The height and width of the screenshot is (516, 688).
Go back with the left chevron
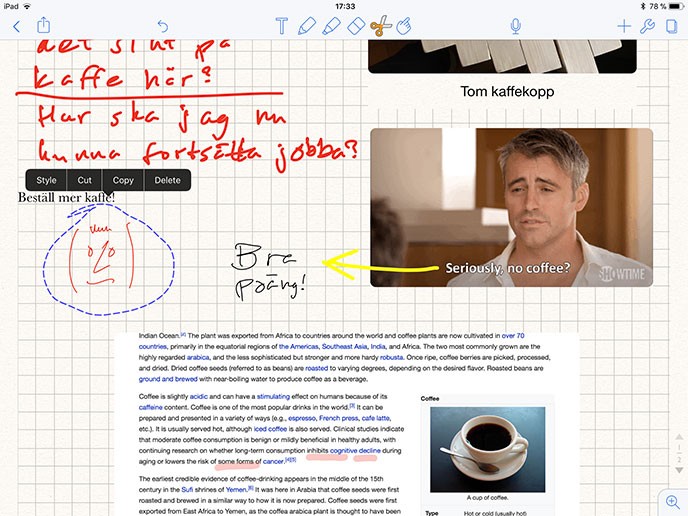click(17, 27)
